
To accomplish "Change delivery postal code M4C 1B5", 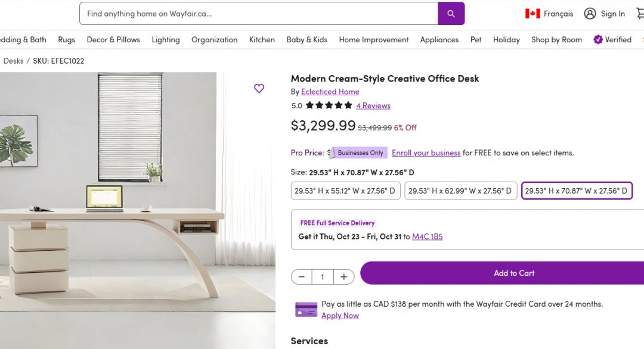I will (427, 237).
